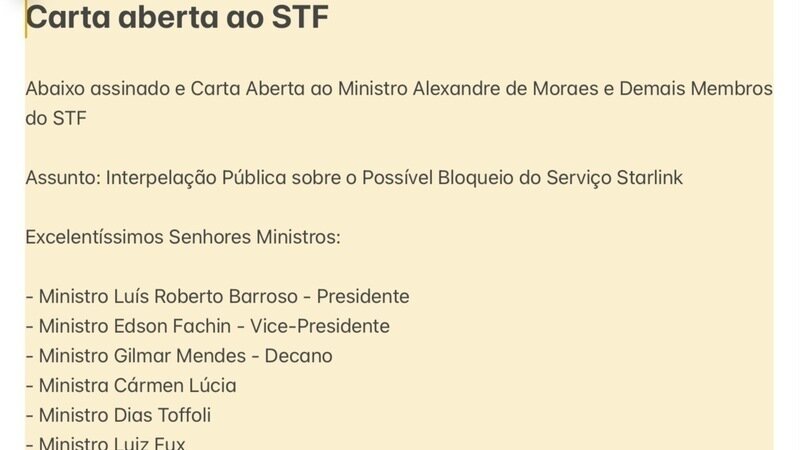Click the title "Carta aberta ao STF"

tap(177, 16)
